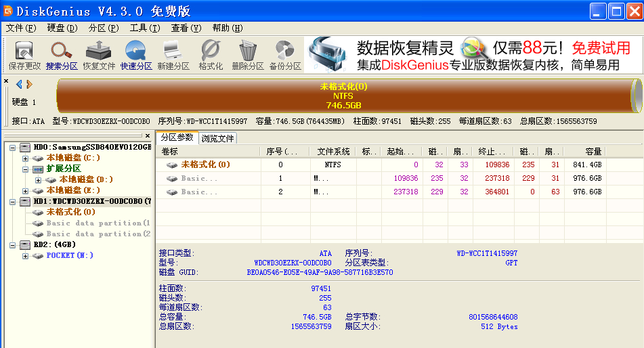Close the disk bar panel with small x
The width and height of the screenshot is (644, 348).
(6, 81)
